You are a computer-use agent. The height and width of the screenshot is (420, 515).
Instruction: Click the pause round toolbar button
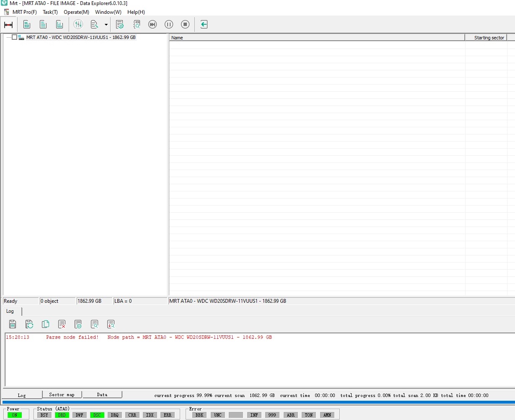pyautogui.click(x=169, y=24)
